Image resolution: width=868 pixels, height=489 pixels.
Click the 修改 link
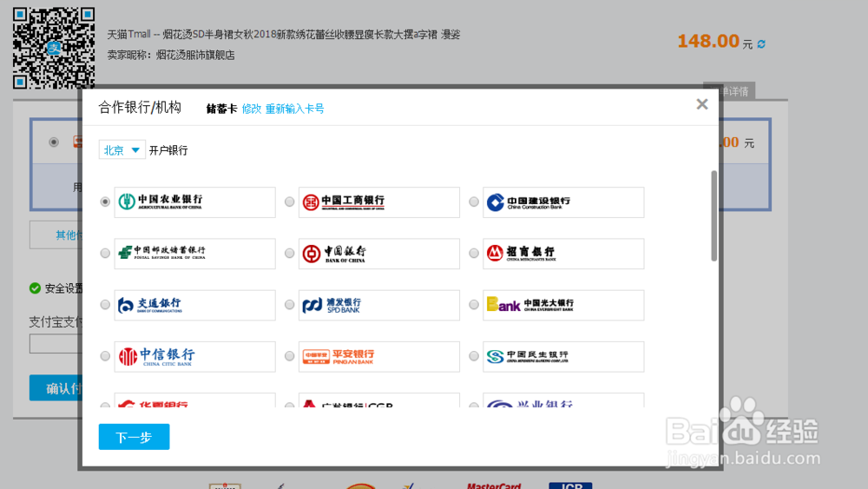click(x=252, y=109)
